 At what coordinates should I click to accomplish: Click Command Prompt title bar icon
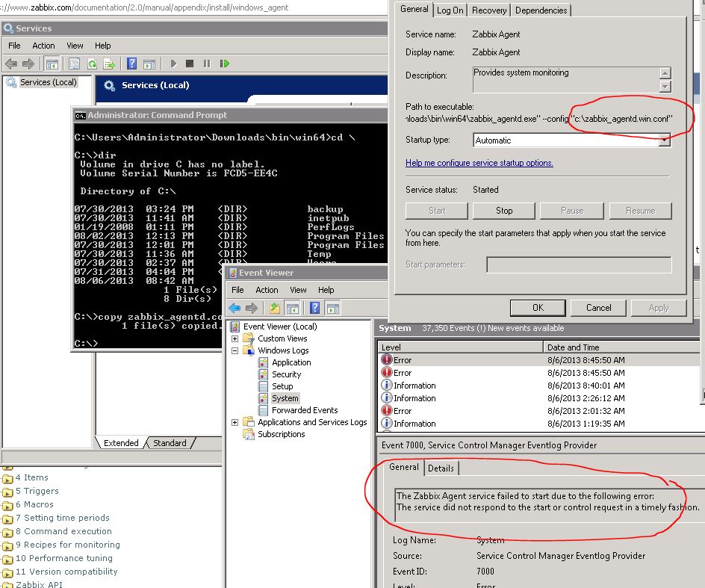tap(80, 116)
